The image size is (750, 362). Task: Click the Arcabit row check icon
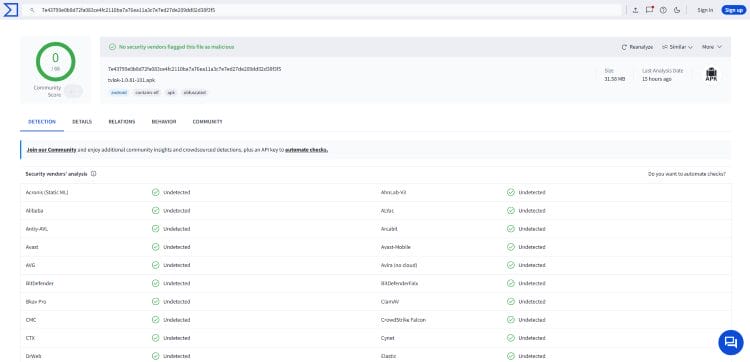(511, 229)
